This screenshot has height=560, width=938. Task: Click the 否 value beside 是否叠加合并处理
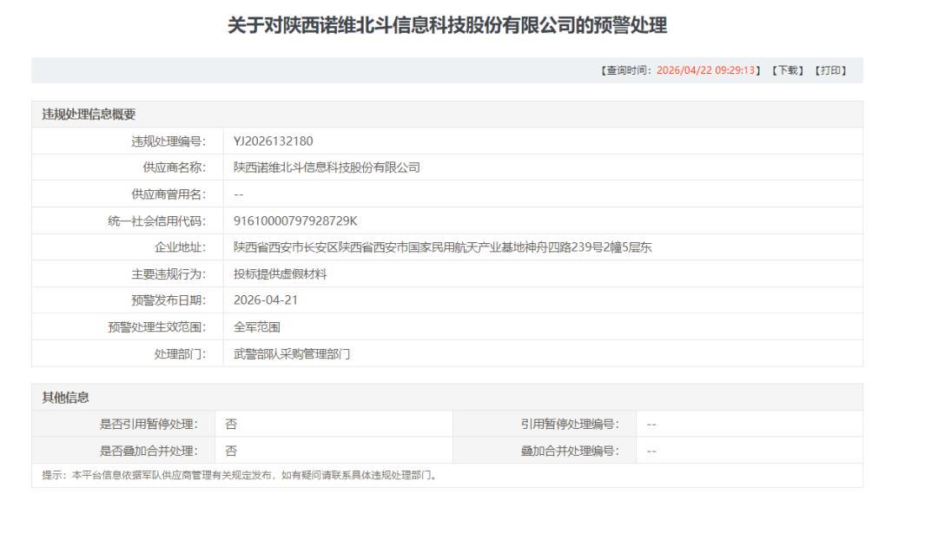[231, 451]
